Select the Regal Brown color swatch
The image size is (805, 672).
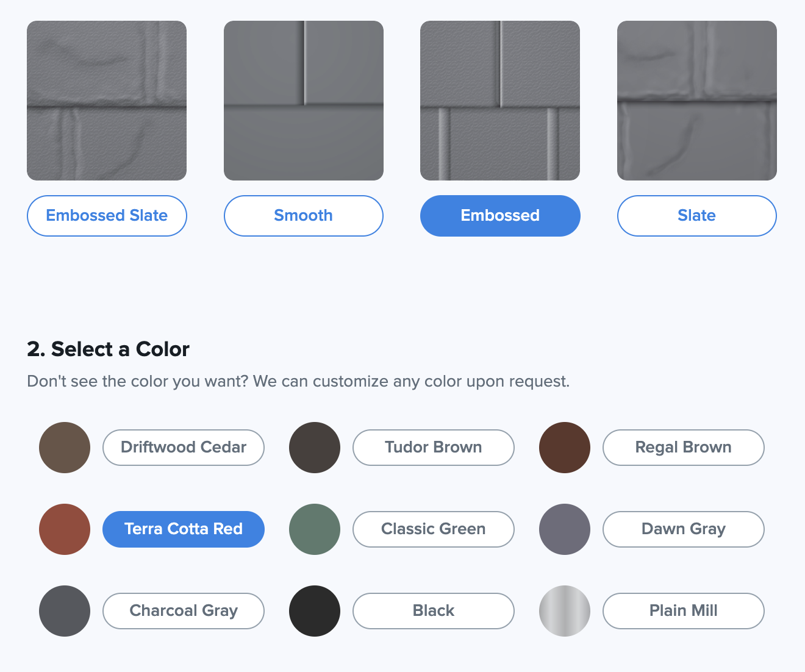pos(565,448)
